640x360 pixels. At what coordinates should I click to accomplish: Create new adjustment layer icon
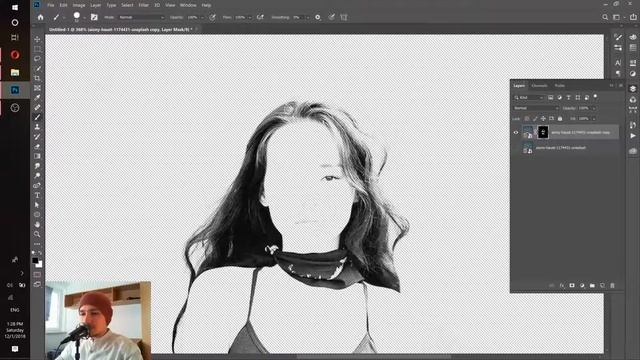(x=582, y=286)
